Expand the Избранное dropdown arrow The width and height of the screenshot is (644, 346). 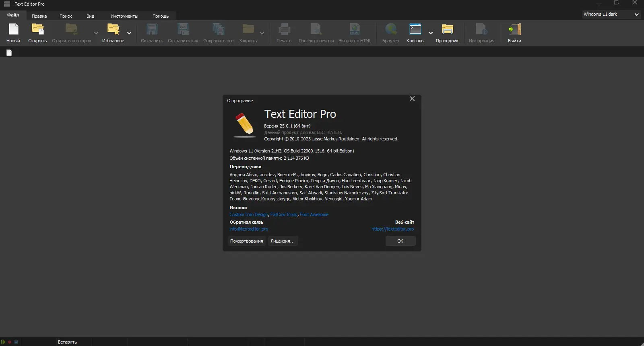[129, 33]
